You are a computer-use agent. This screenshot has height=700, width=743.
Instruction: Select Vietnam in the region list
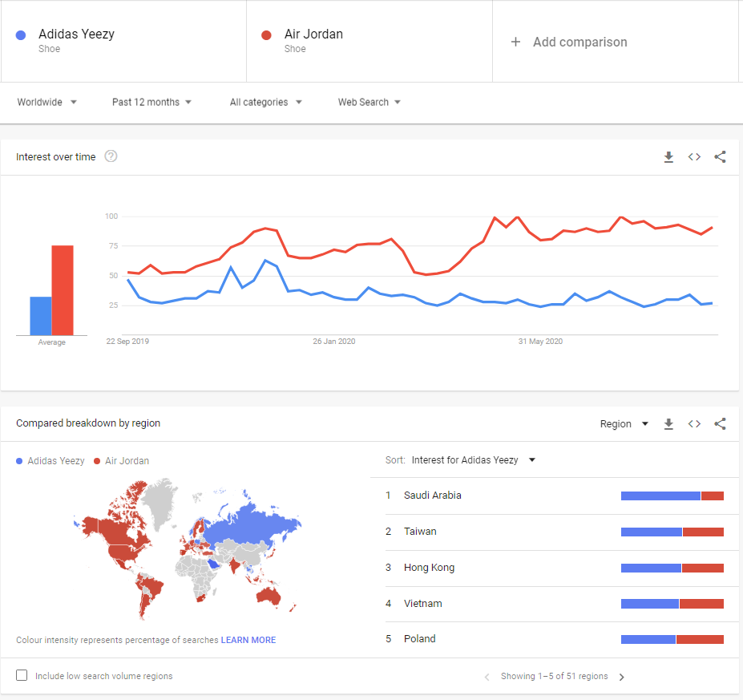[422, 603]
